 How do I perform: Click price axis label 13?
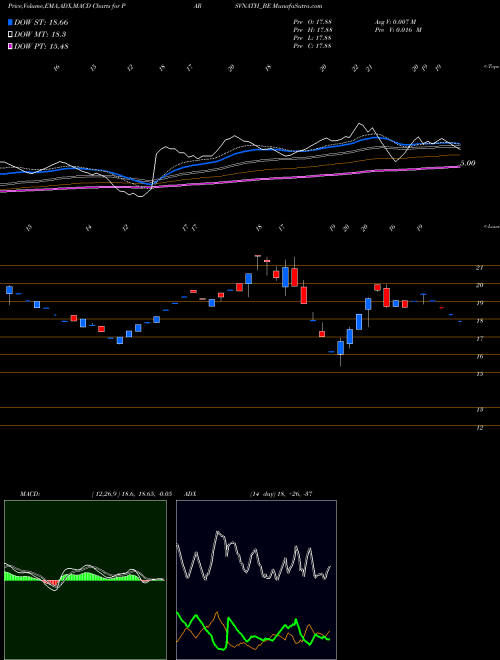click(479, 410)
